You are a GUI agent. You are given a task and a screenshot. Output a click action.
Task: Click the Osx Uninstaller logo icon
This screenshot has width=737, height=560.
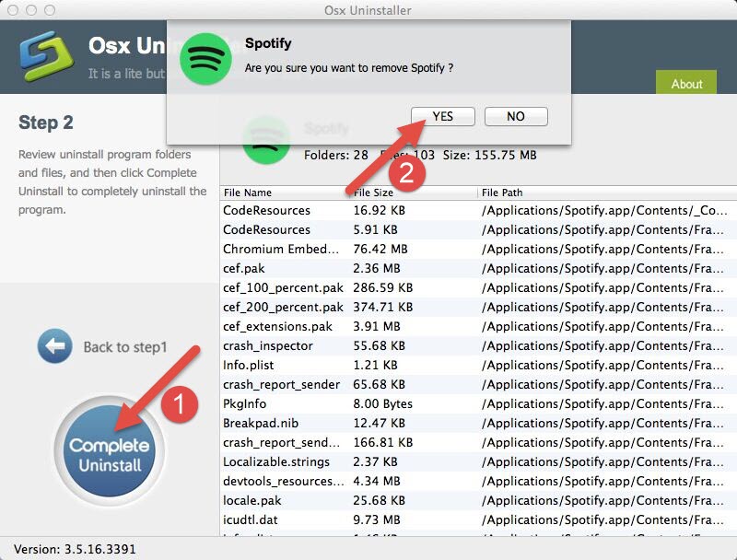(x=47, y=56)
